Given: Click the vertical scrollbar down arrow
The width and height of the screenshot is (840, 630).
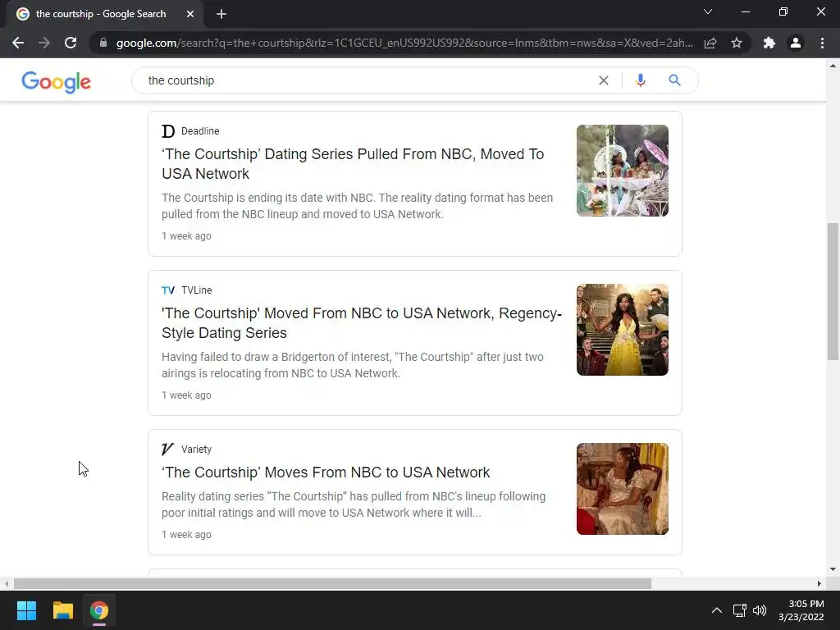Looking at the screenshot, I should pyautogui.click(x=833, y=569).
